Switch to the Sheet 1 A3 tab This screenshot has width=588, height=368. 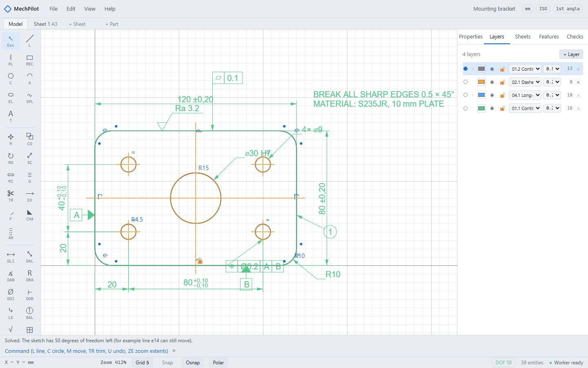45,24
